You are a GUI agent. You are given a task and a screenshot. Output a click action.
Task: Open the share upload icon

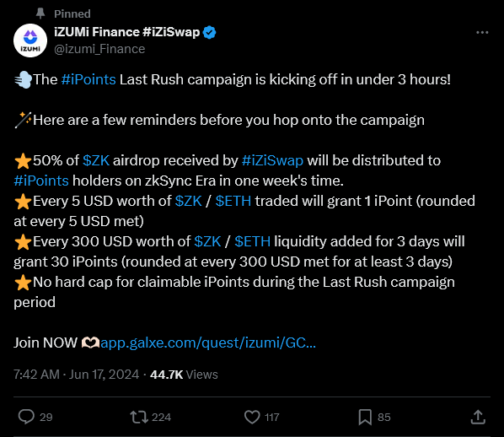click(478, 417)
